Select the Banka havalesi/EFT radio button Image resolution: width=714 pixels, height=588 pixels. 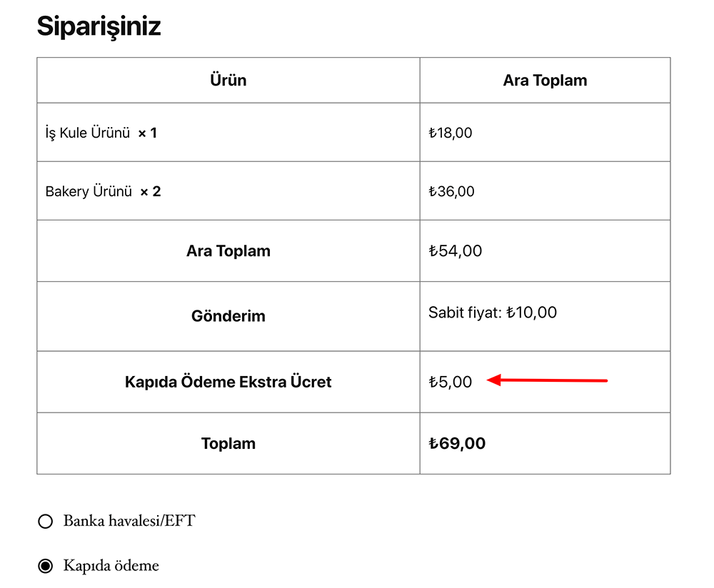(45, 522)
